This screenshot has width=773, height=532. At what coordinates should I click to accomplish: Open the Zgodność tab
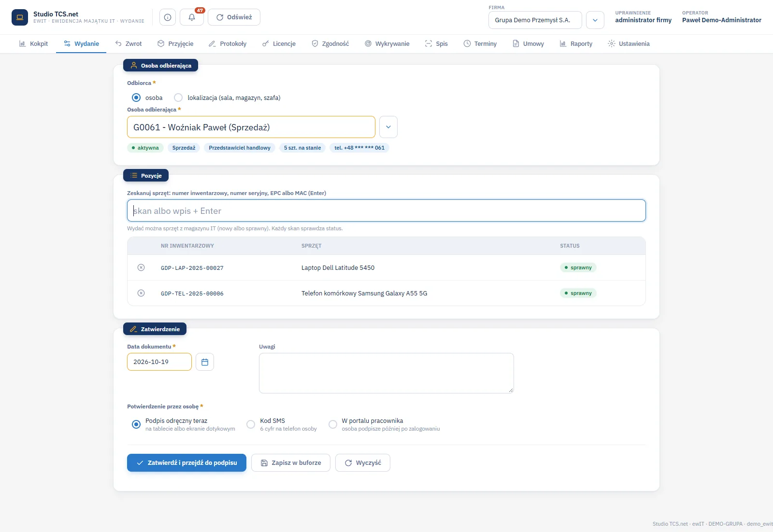330,43
